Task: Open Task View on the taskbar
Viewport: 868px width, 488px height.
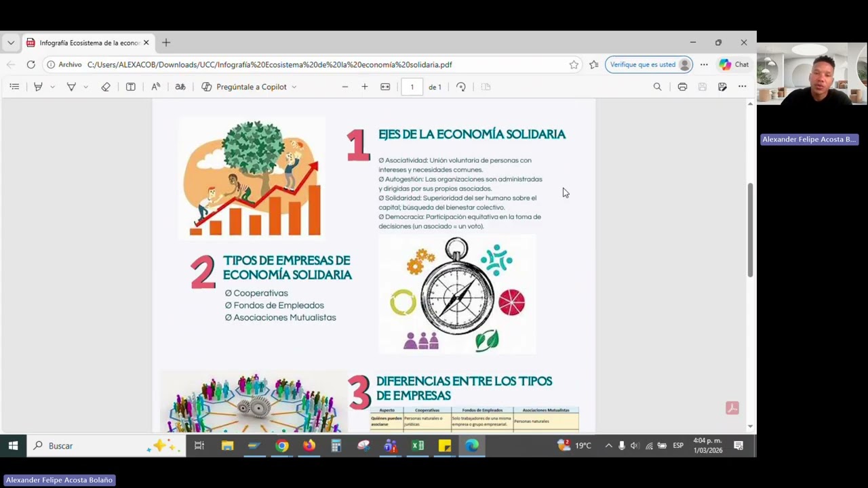Action: [x=199, y=445]
